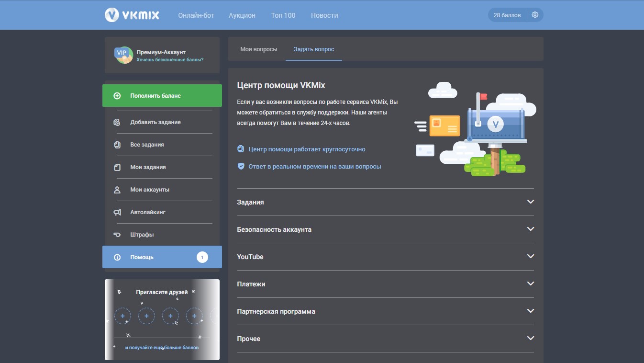
Task: Click the third invite-friend plus circle
Action: tap(170, 316)
